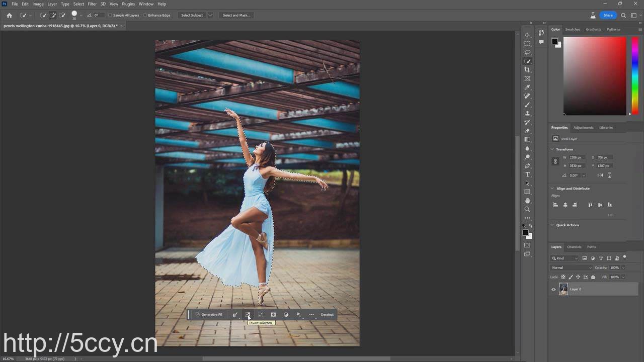Screen dimensions: 644x362
Task: Pick the Eyedropper tool
Action: 527,87
